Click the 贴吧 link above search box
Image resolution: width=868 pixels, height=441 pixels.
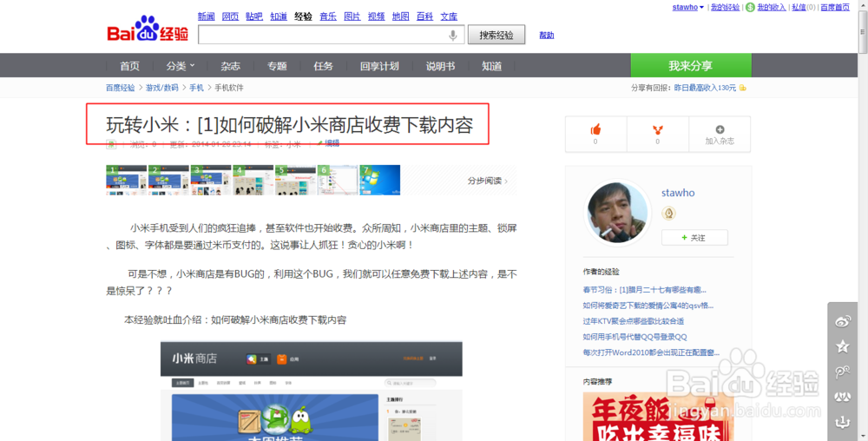[254, 16]
